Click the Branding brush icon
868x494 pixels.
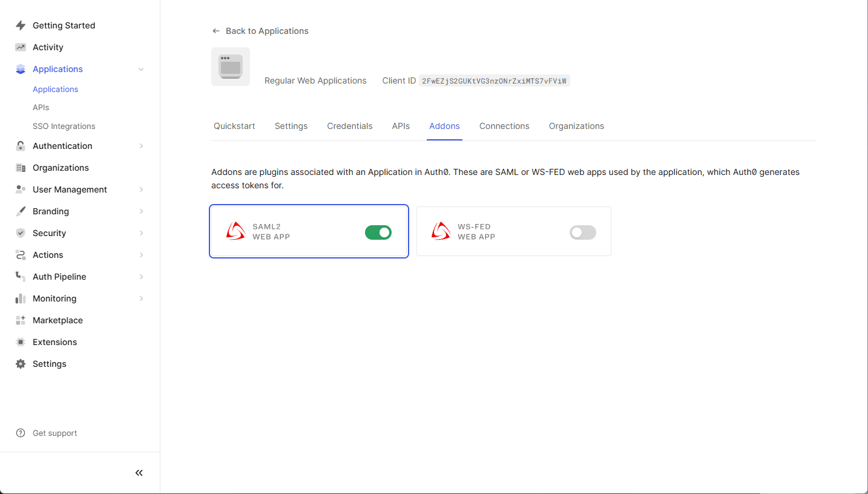coord(21,211)
